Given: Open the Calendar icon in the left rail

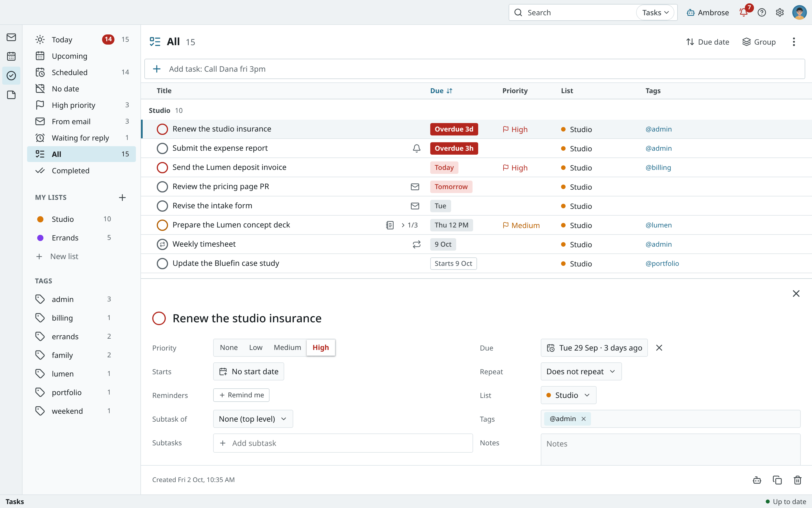Looking at the screenshot, I should point(11,56).
